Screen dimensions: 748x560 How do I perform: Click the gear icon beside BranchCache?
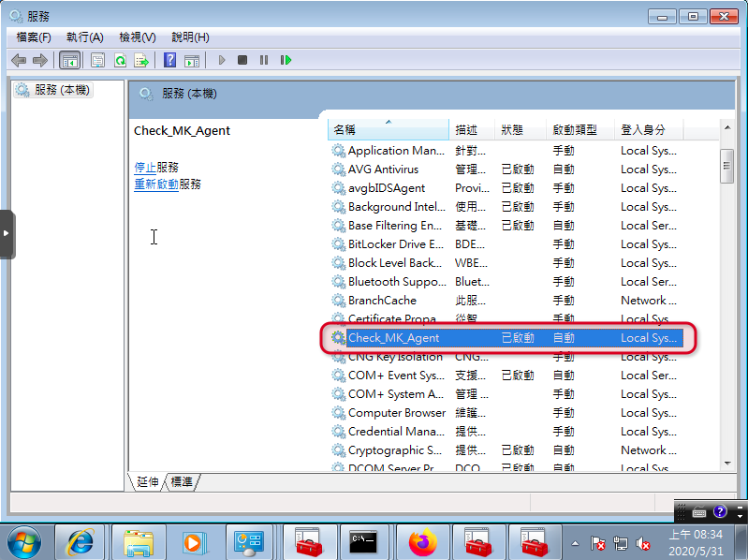coord(338,300)
